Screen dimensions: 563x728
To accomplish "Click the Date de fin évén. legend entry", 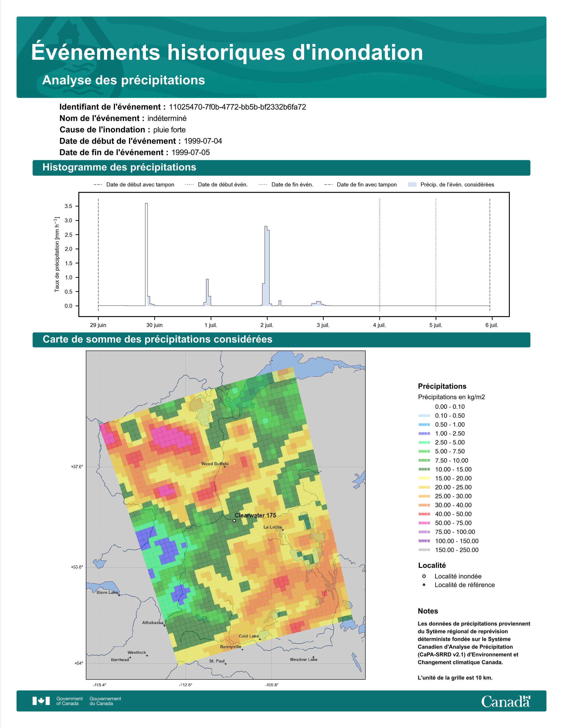I will [286, 185].
